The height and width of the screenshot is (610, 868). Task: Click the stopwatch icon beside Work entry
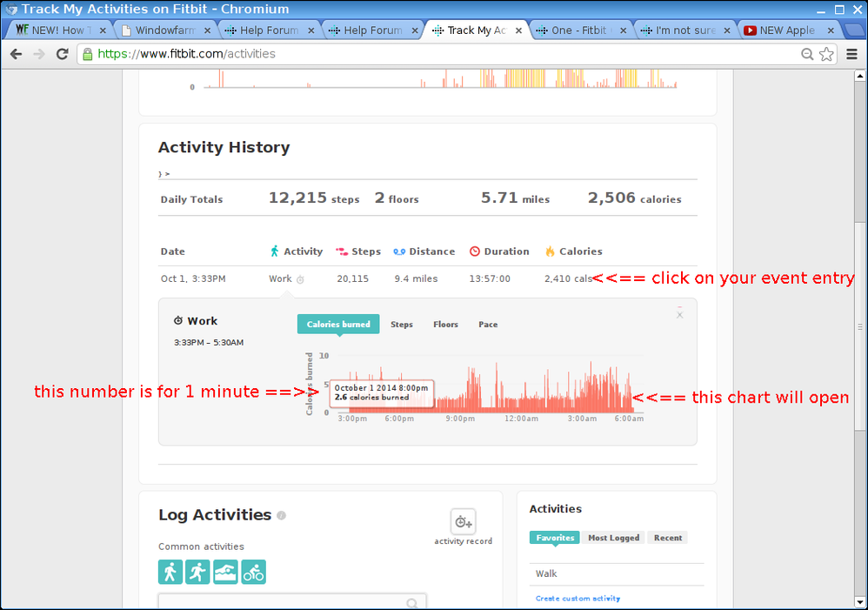(x=300, y=280)
